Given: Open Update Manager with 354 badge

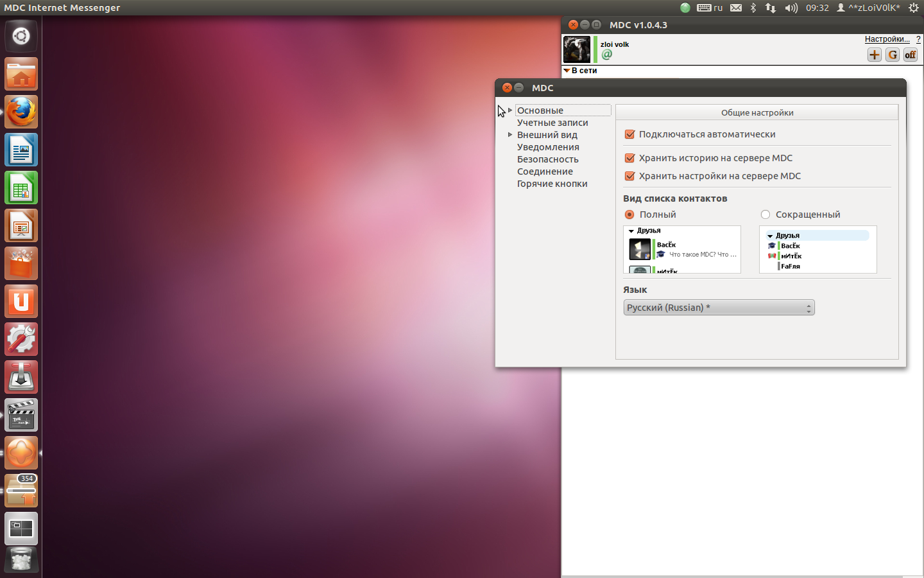Looking at the screenshot, I should point(21,491).
